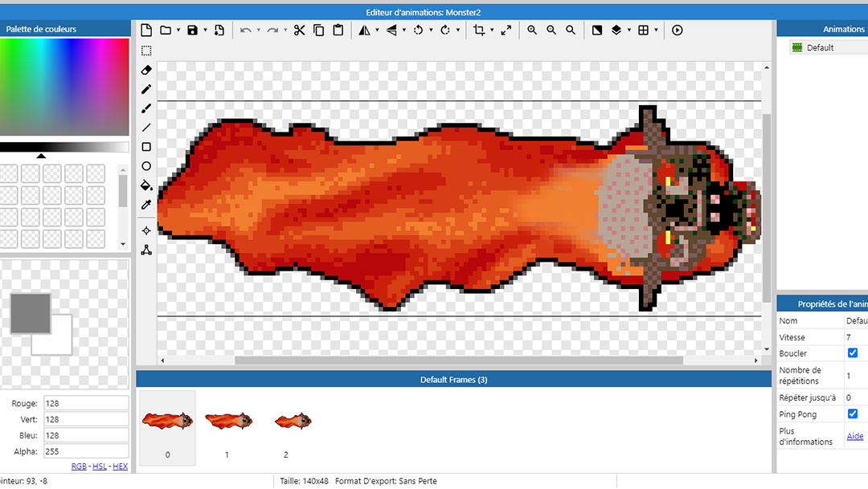The image size is (868, 489).
Task: Switch color mode to HSL
Action: coord(100,467)
